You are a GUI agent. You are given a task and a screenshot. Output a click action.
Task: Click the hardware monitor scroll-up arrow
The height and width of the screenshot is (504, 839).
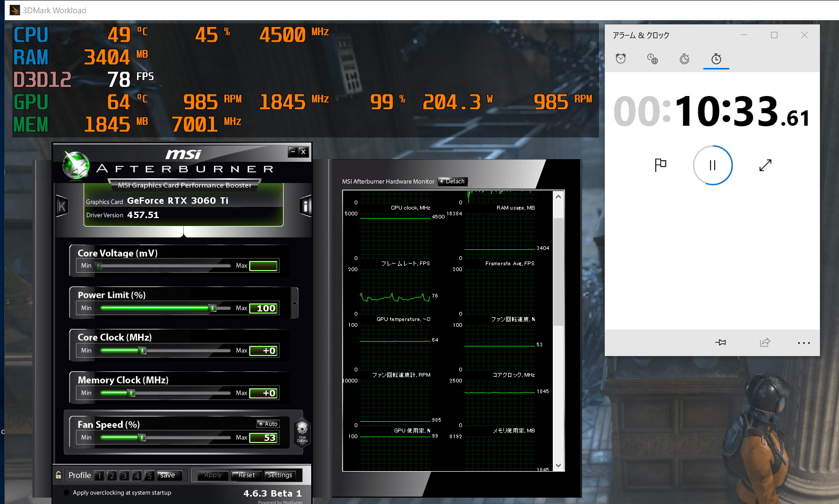558,197
